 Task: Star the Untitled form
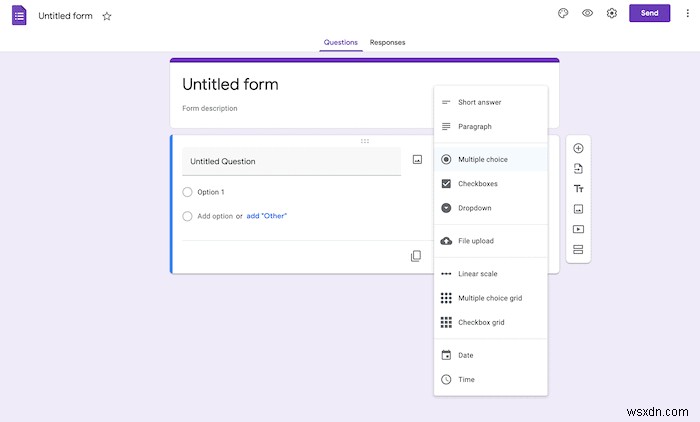(107, 16)
